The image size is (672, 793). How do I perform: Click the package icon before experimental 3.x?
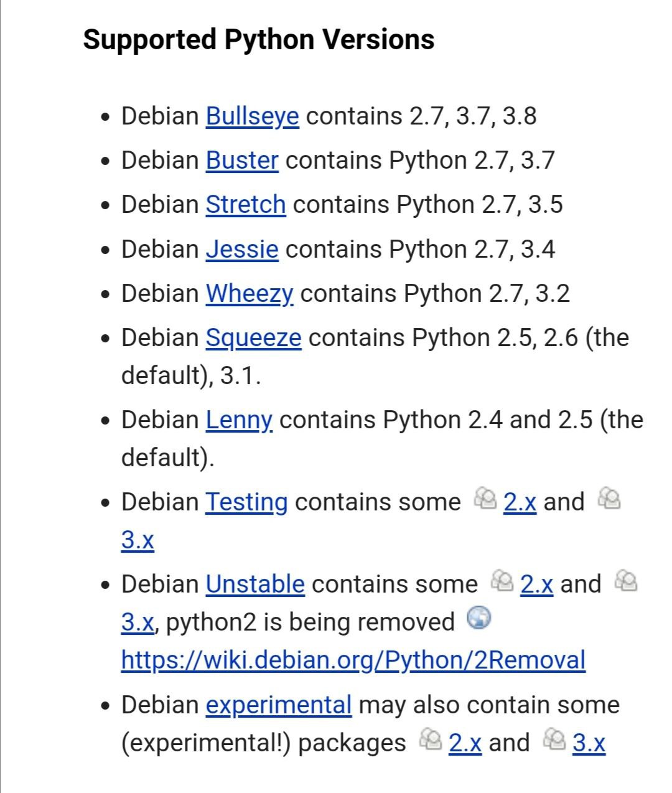[x=554, y=739]
